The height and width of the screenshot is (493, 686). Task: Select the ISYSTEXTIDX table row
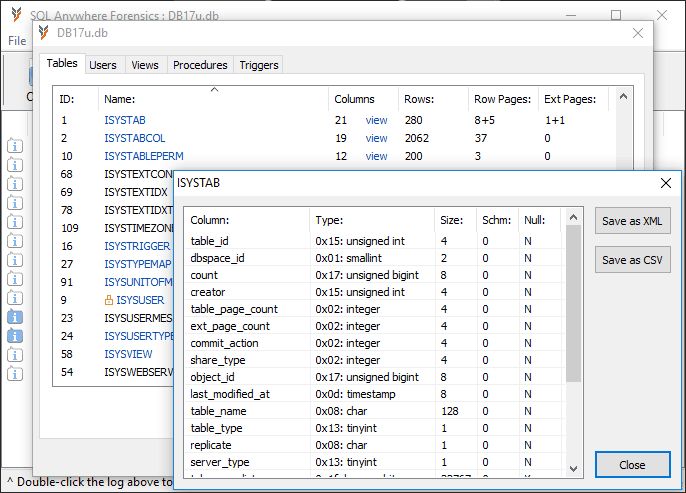tap(114, 192)
